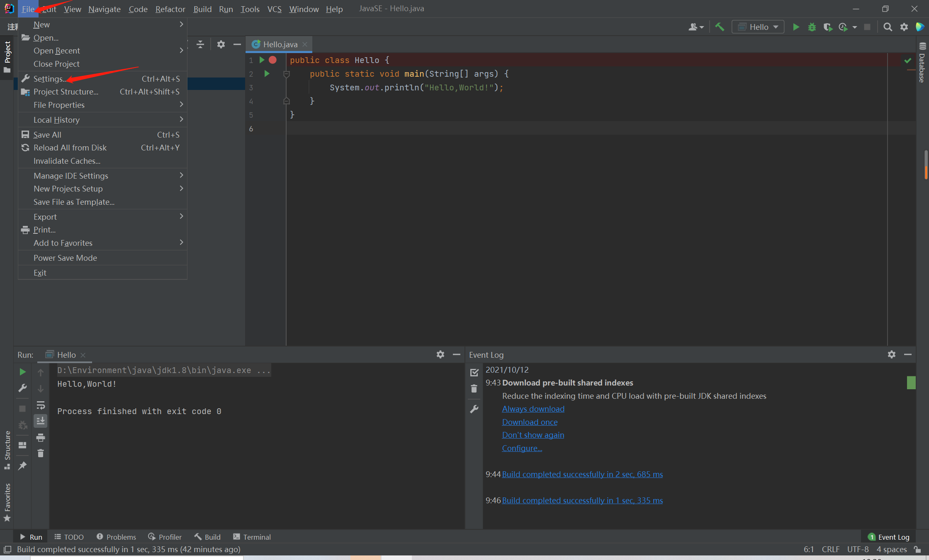Clear all Event Log notifications trash icon
929x560 pixels.
point(474,388)
